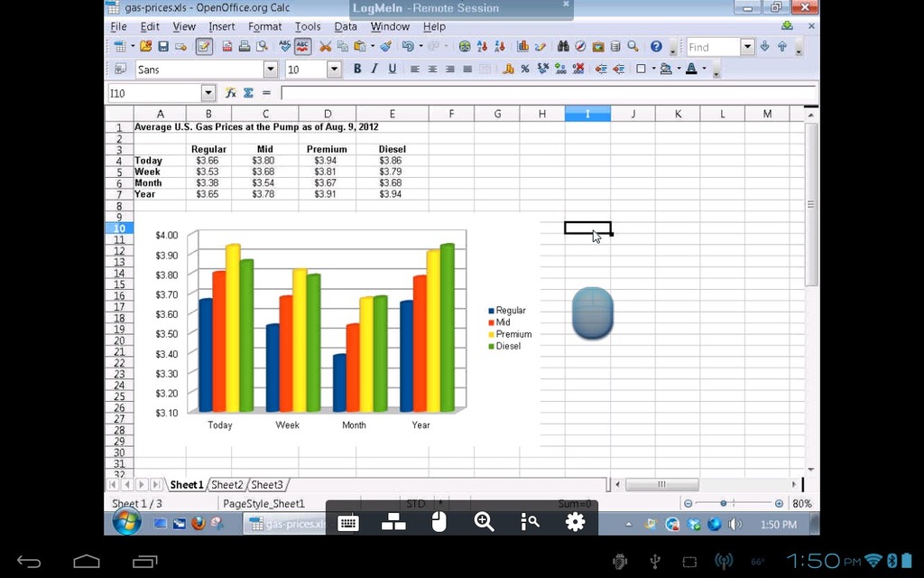924x578 pixels.
Task: Find previous with the up arrow
Action: (x=782, y=47)
